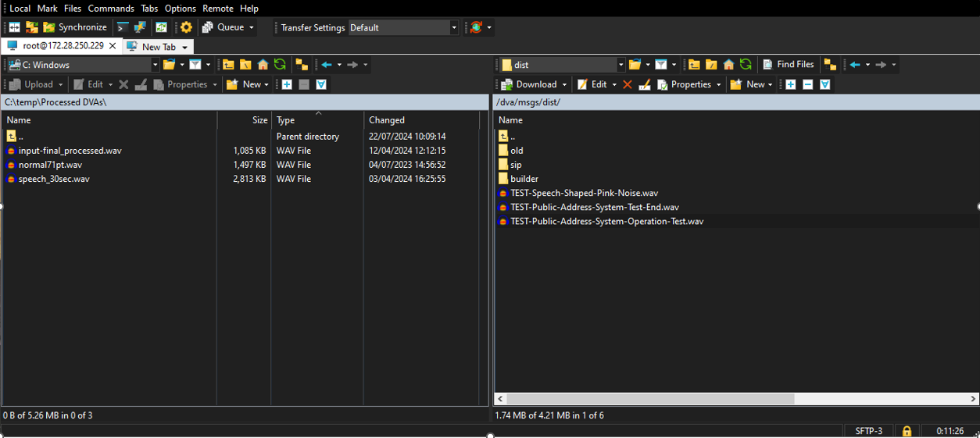Refresh the remote dist directory

pos(746,65)
